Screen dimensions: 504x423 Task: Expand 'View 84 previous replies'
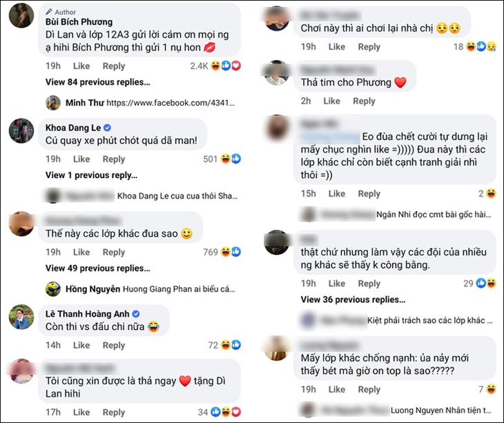(97, 82)
